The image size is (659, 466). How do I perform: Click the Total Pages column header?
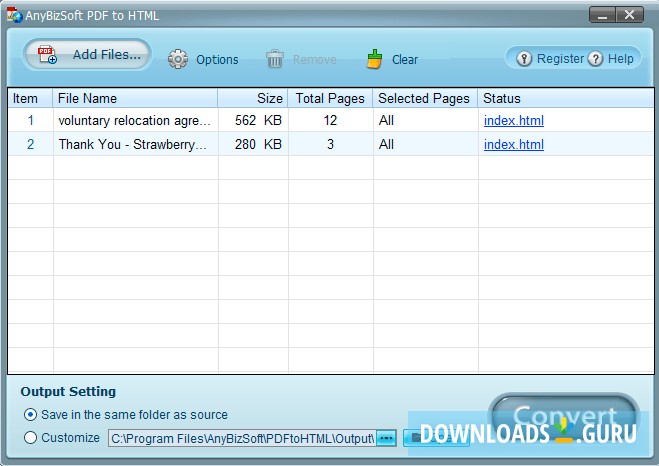[x=330, y=98]
